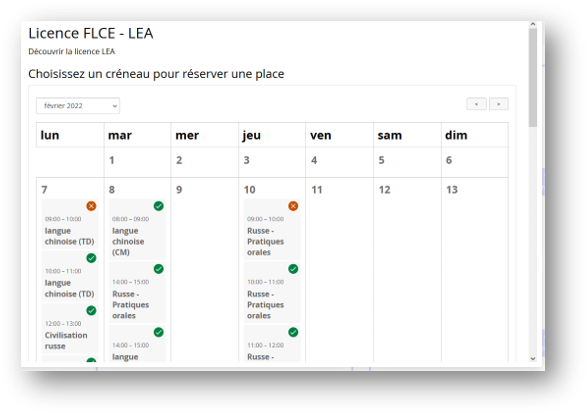
Task: Go to next month with right arrow
Action: point(499,104)
